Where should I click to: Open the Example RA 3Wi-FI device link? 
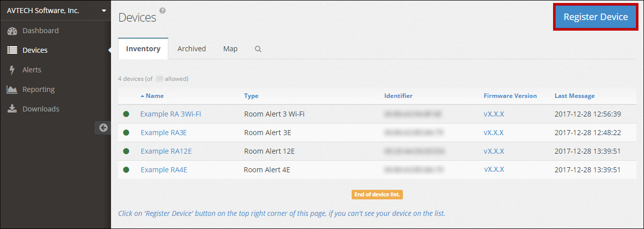(170, 114)
